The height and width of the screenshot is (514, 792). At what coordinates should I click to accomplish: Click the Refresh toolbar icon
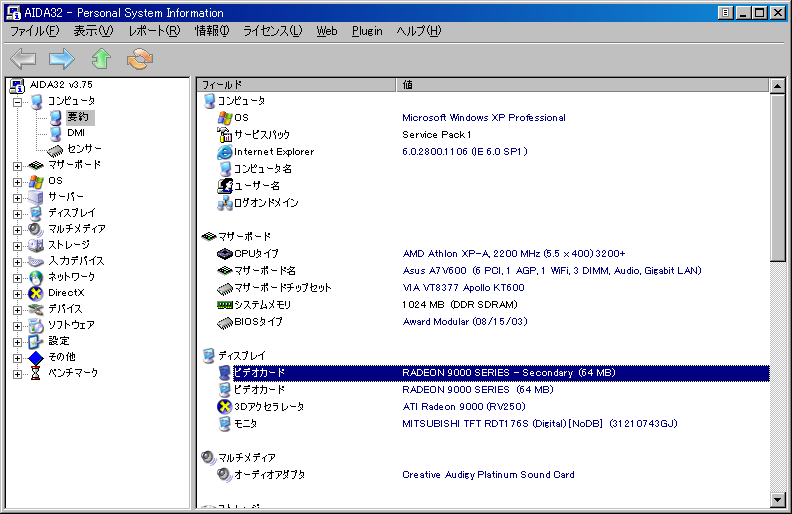[140, 59]
